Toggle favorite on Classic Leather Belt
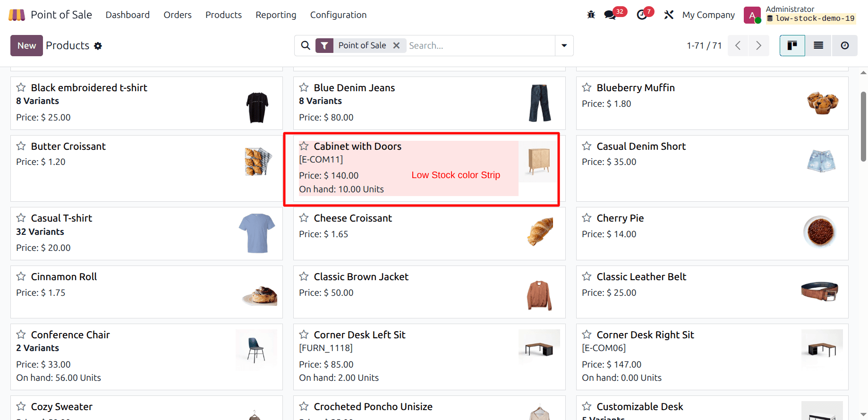This screenshot has width=868, height=420. coord(587,276)
